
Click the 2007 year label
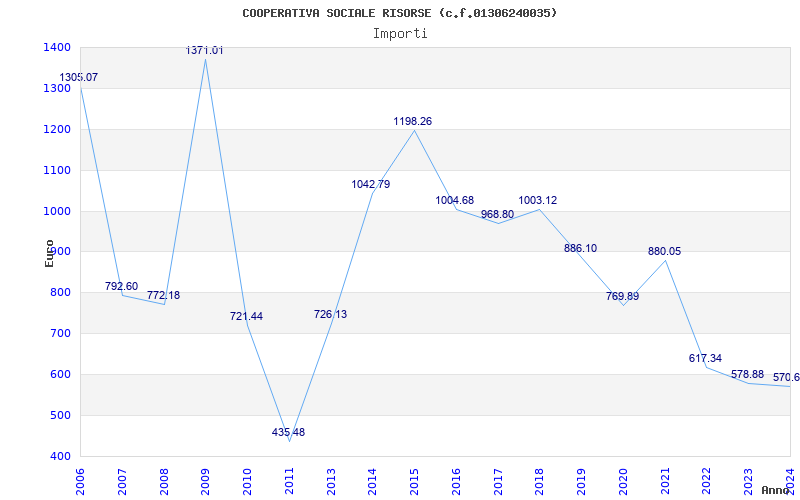(x=122, y=482)
